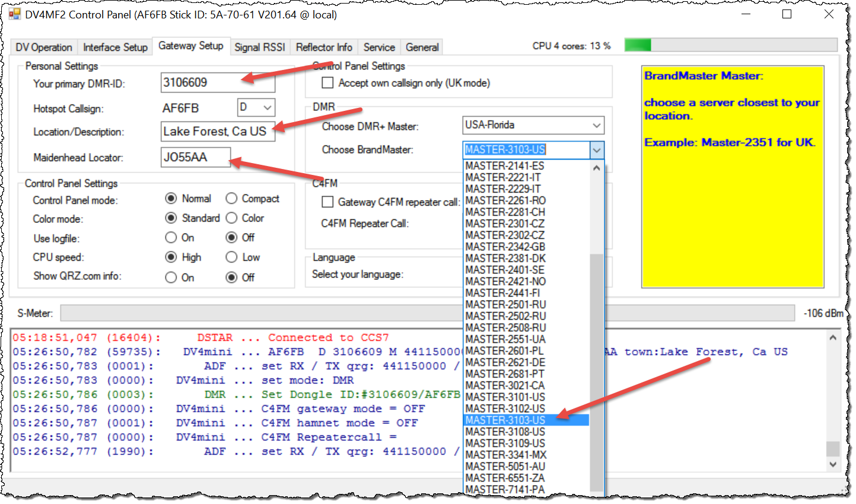The image size is (856, 504).
Task: Select MASTER-2551-UA from list
Action: [x=526, y=339]
